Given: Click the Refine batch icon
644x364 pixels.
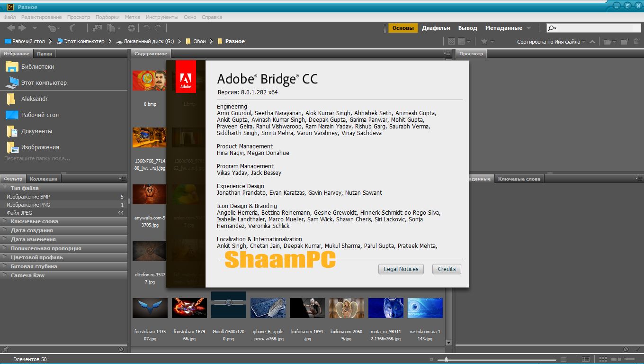Looking at the screenshot, I should coord(114,28).
